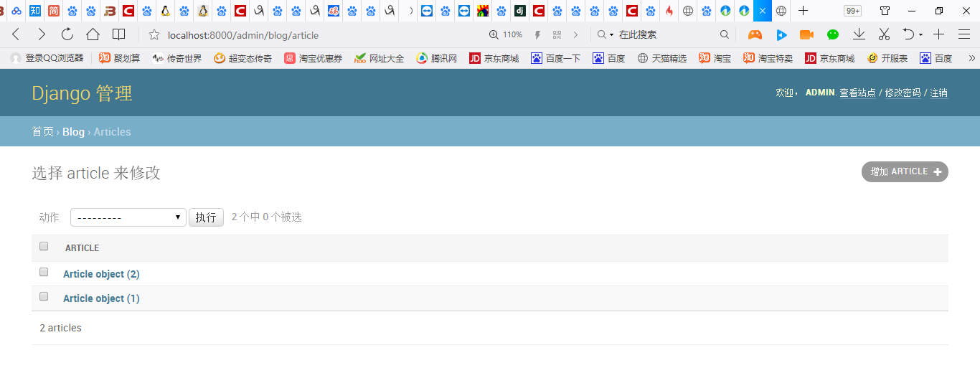The height and width of the screenshot is (373, 980).
Task: Go back to the previous page
Action: [x=16, y=34]
